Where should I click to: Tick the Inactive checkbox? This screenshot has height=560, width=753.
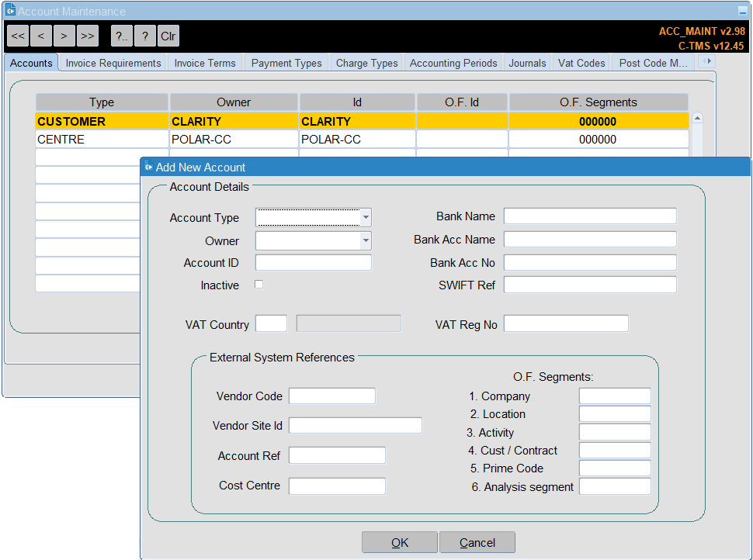pos(259,285)
